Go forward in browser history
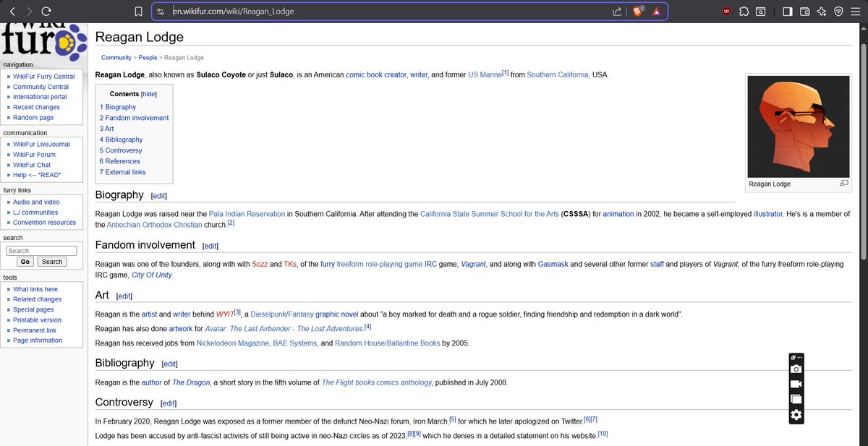 click(29, 12)
